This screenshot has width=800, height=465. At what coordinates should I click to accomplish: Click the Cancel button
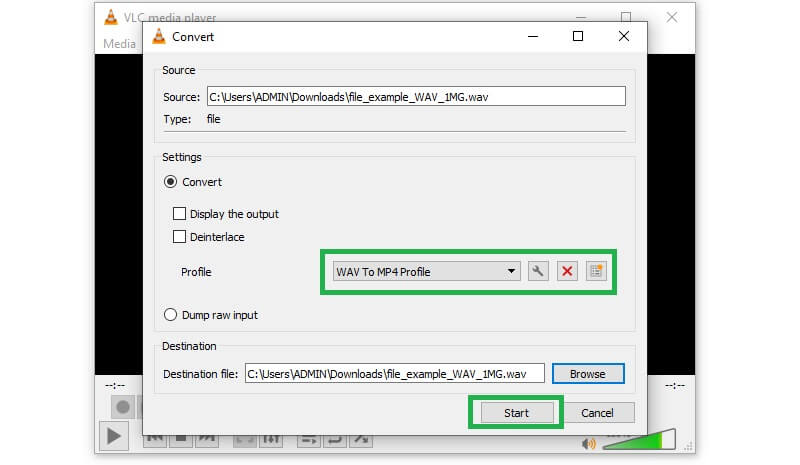(x=597, y=412)
